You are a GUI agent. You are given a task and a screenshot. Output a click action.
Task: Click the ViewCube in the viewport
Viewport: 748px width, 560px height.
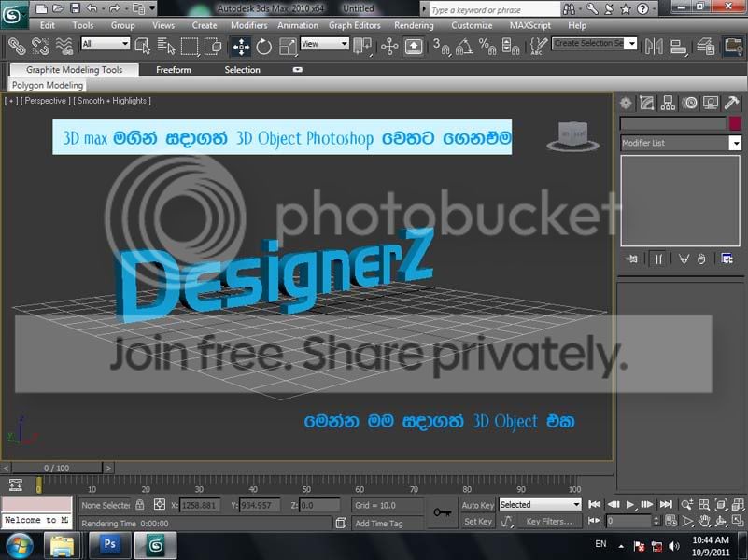coord(572,135)
